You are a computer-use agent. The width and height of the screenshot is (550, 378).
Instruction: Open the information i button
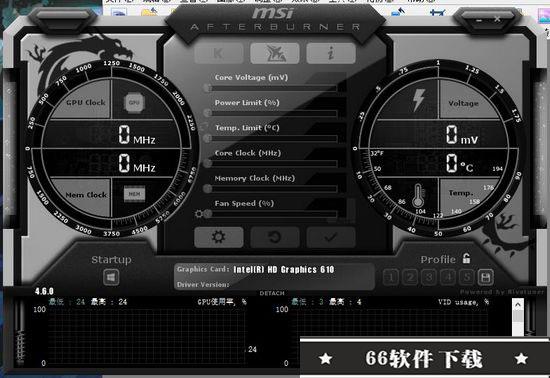331,53
